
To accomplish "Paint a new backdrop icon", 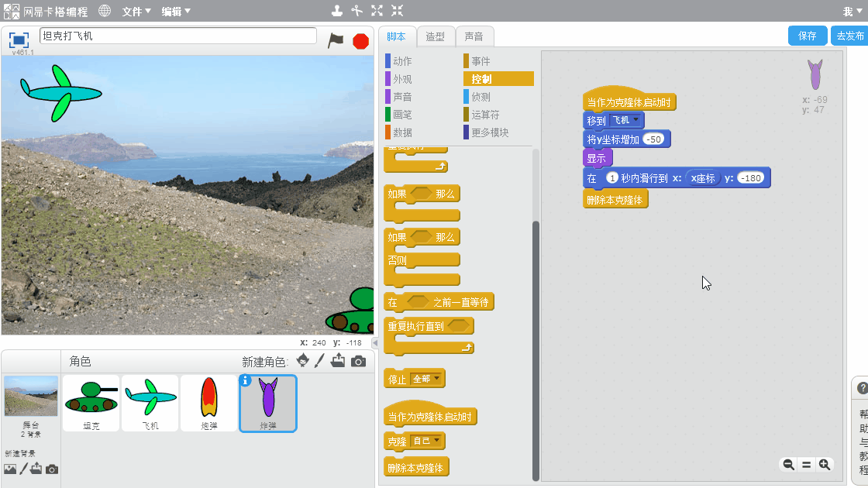I will (23, 469).
